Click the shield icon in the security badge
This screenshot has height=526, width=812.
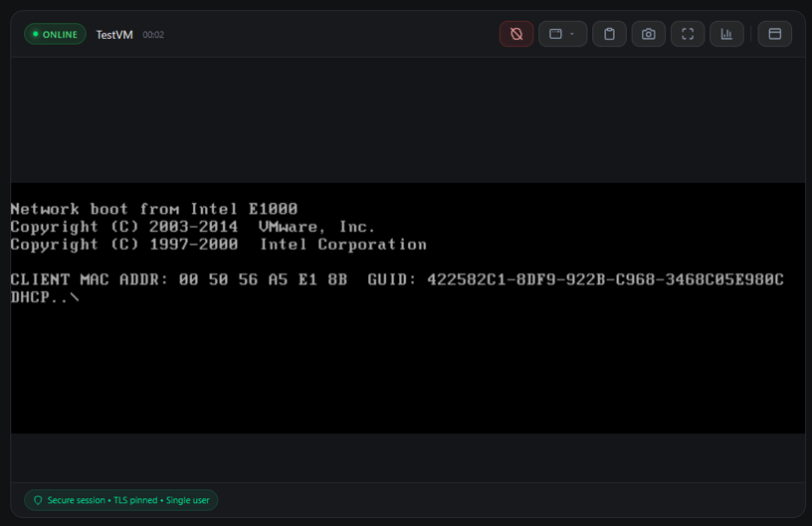[38, 500]
